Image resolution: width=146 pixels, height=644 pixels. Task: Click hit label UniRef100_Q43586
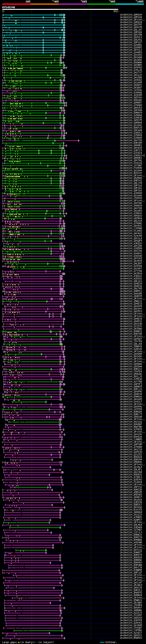(131, 329)
